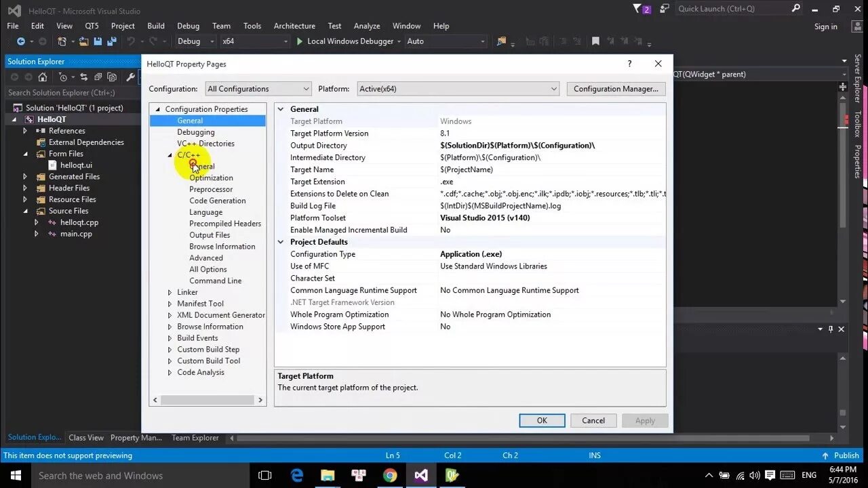This screenshot has width=868, height=488.
Task: Click the account picture icon near Sign in
Action: 857,26
